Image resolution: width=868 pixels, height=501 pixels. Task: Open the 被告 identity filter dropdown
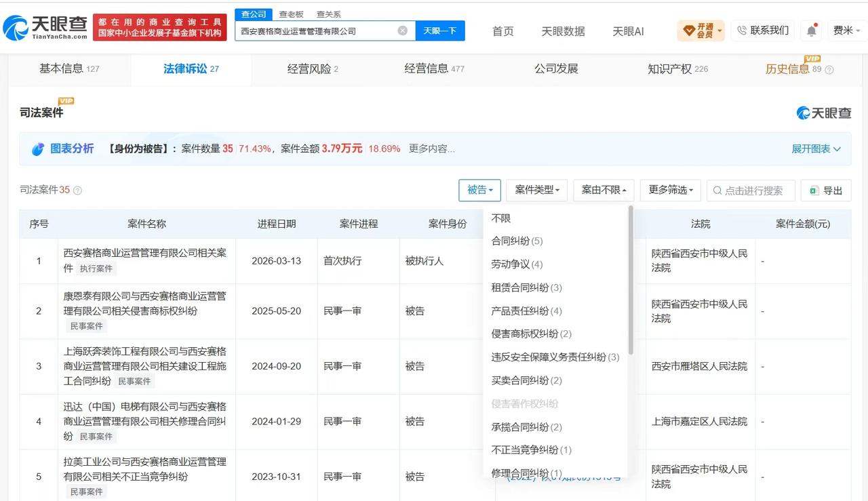pos(479,191)
